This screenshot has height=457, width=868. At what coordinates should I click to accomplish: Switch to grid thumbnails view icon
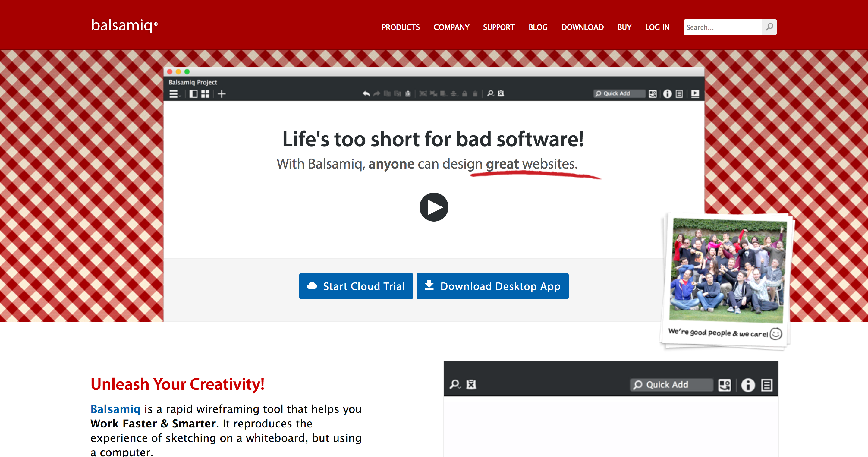click(x=205, y=94)
